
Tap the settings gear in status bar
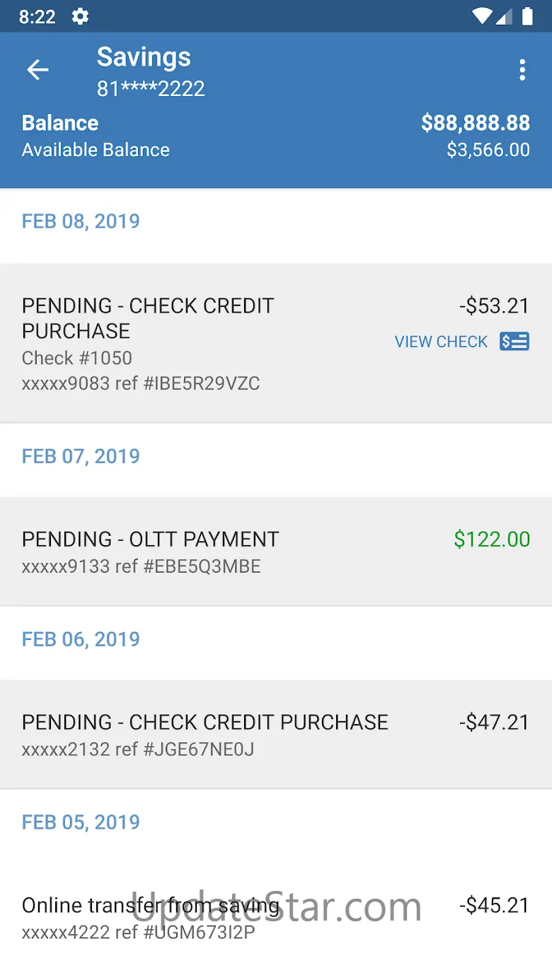click(x=81, y=16)
